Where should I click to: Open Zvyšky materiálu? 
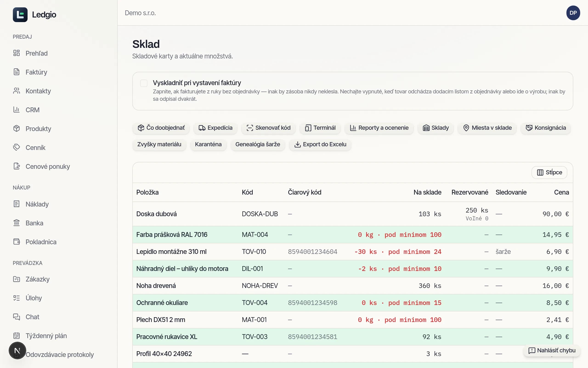(159, 144)
